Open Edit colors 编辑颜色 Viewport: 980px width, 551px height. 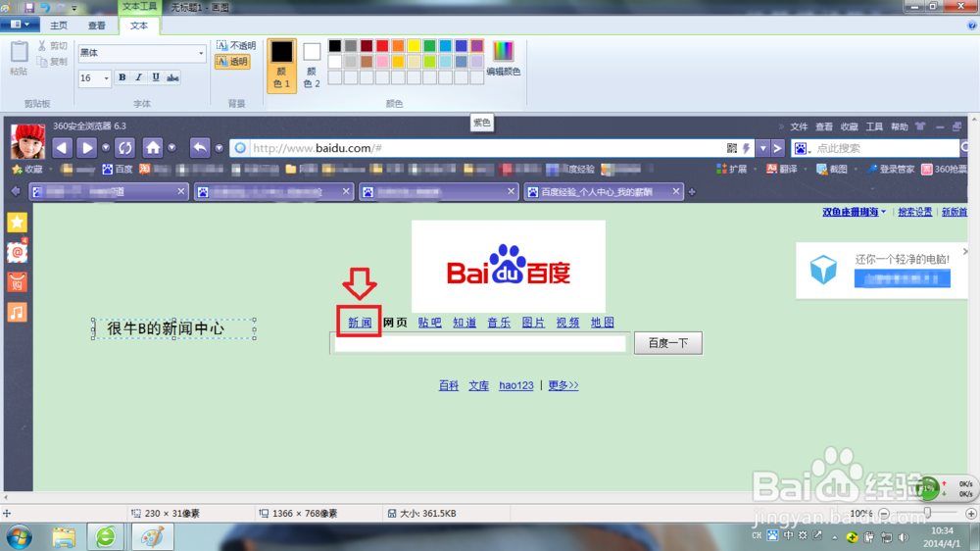click(503, 59)
